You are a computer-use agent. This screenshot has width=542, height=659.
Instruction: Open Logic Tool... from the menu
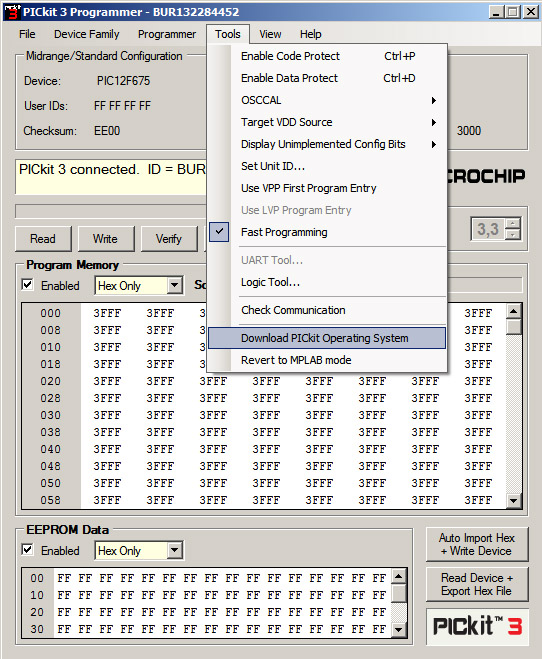(326, 282)
